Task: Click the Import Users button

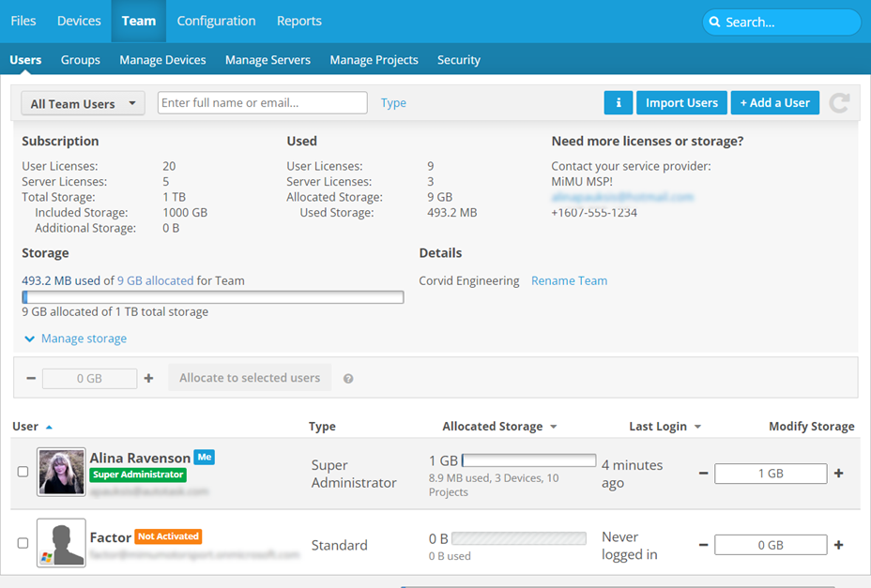Action: (x=681, y=103)
